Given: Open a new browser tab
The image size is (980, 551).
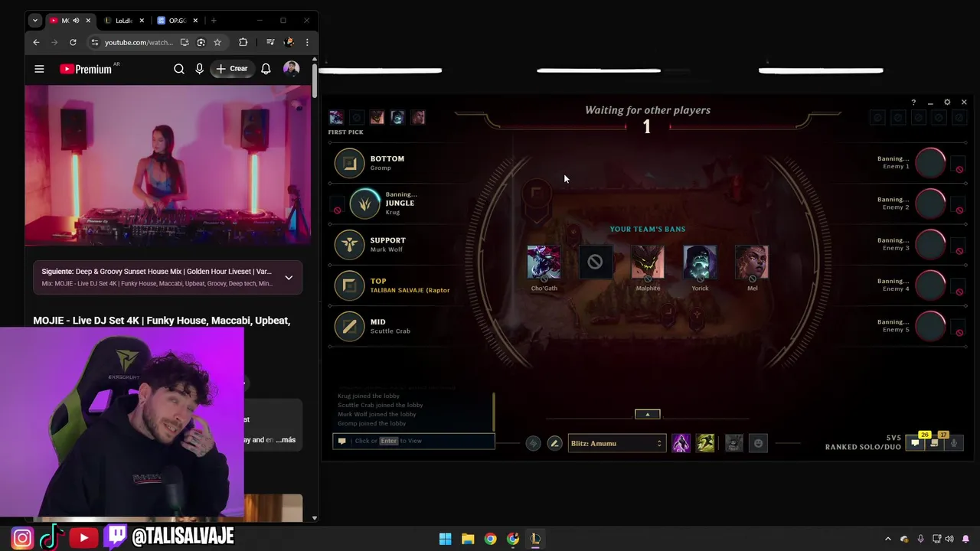Looking at the screenshot, I should click(x=214, y=21).
